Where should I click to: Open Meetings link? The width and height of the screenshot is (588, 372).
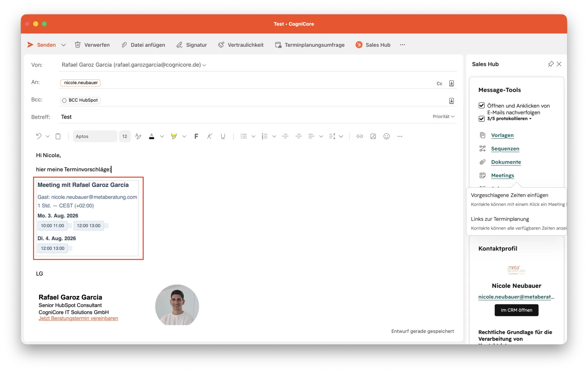click(503, 176)
